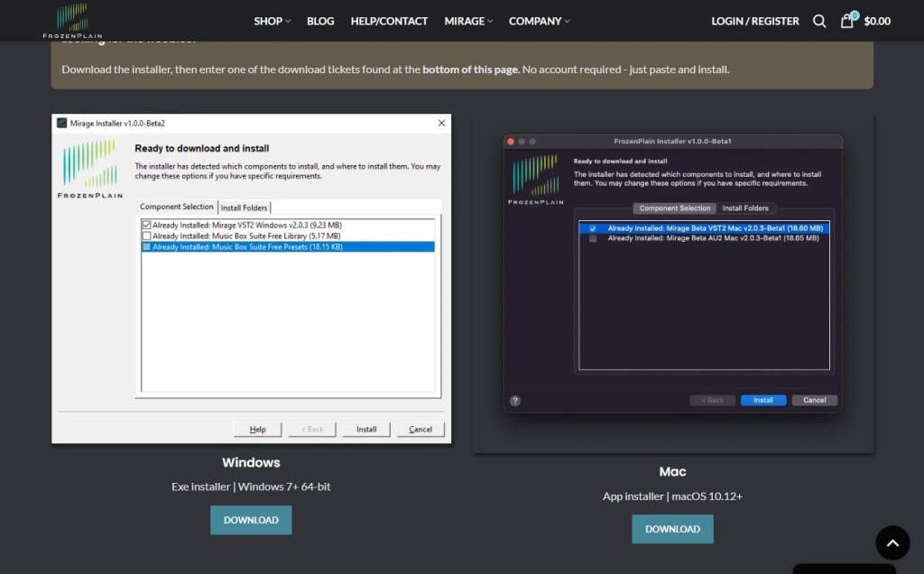This screenshot has height=574, width=924.
Task: Click the FrozenPlain logo in header
Action: click(72, 21)
